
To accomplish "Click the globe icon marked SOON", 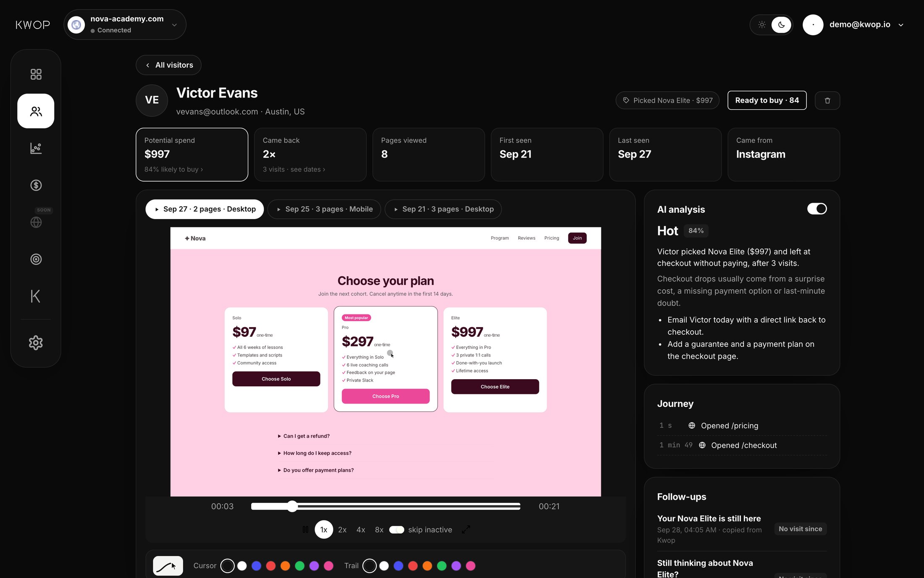I will (x=36, y=222).
